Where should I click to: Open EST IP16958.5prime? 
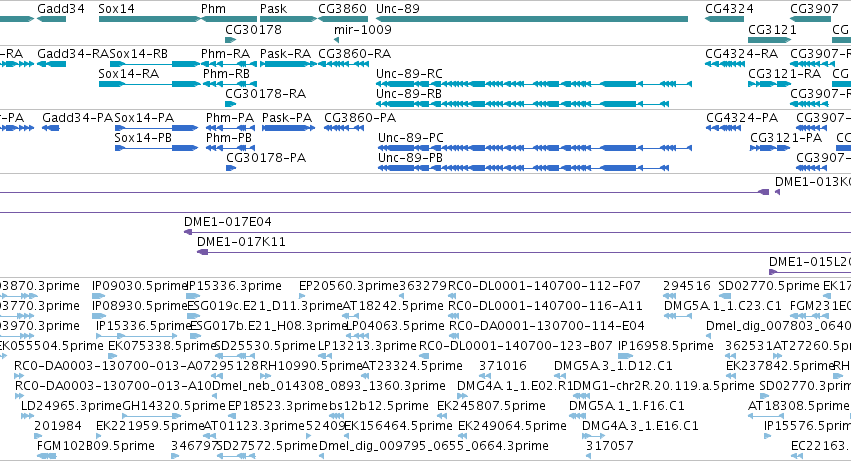pos(665,346)
